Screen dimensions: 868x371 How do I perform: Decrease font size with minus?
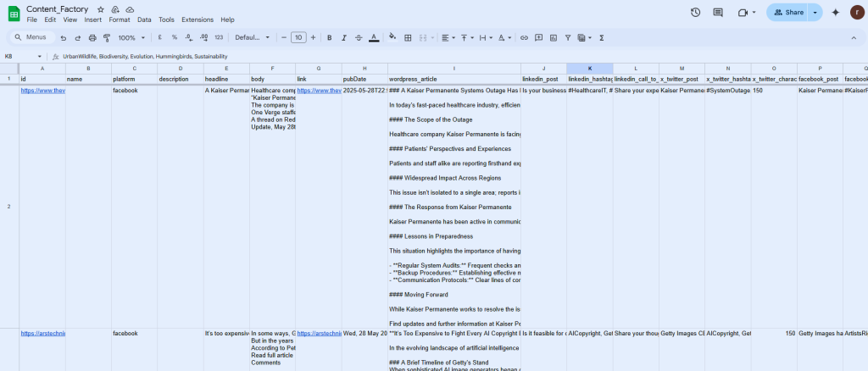tap(284, 37)
